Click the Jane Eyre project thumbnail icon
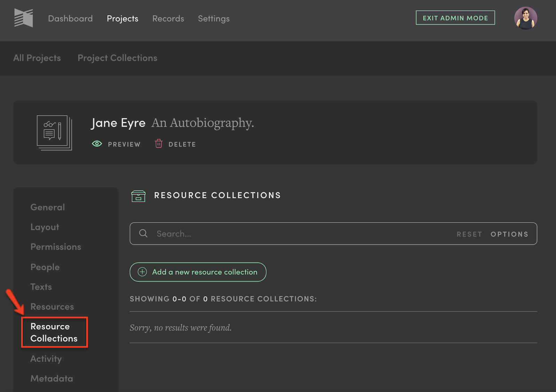The height and width of the screenshot is (392, 556). point(54,133)
